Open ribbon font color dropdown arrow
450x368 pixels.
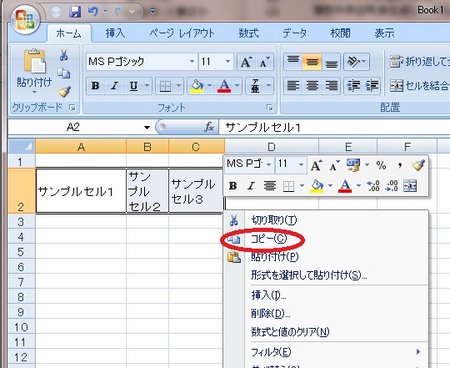pyautogui.click(x=237, y=86)
